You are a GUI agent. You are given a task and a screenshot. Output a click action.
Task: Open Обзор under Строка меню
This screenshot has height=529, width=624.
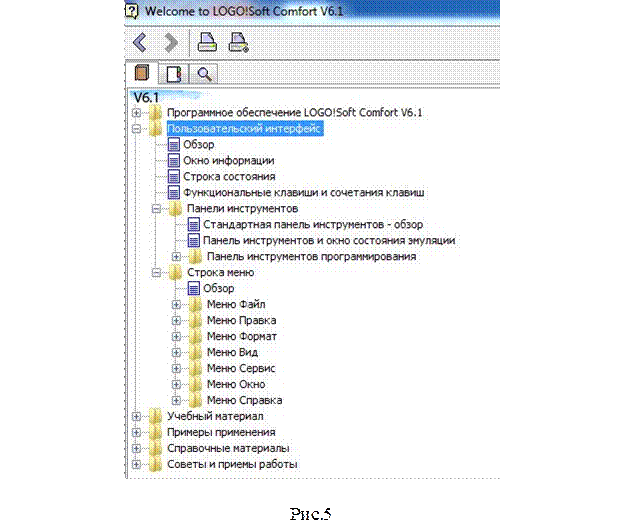[x=218, y=288]
